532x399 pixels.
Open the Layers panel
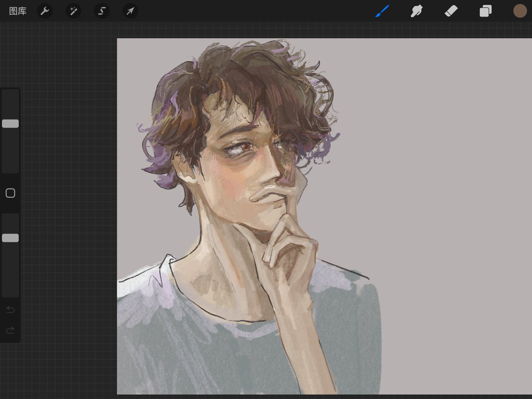coord(485,11)
